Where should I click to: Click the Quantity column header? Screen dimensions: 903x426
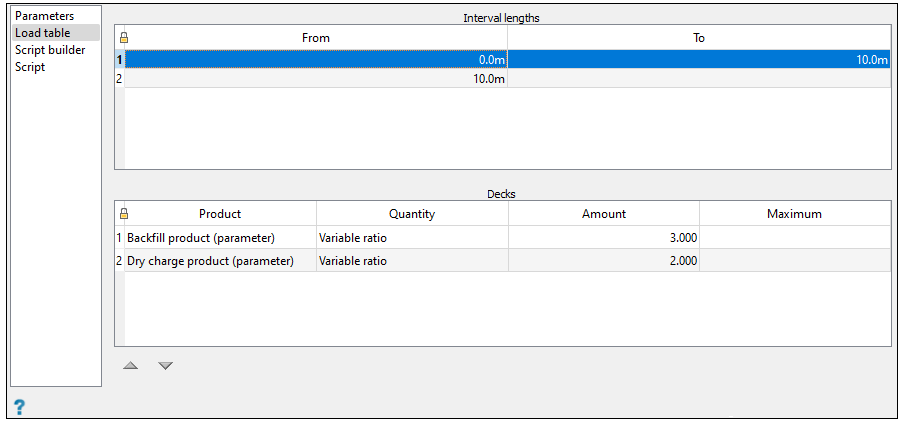coord(412,214)
